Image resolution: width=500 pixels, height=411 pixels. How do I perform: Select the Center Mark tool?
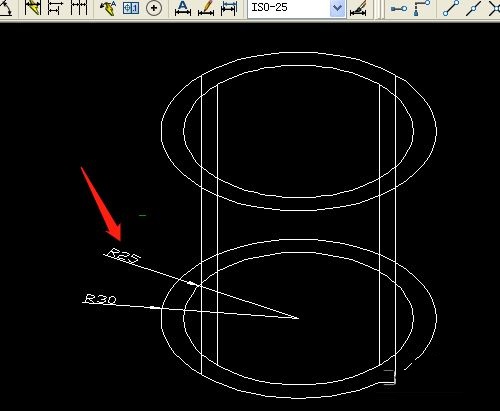point(154,8)
